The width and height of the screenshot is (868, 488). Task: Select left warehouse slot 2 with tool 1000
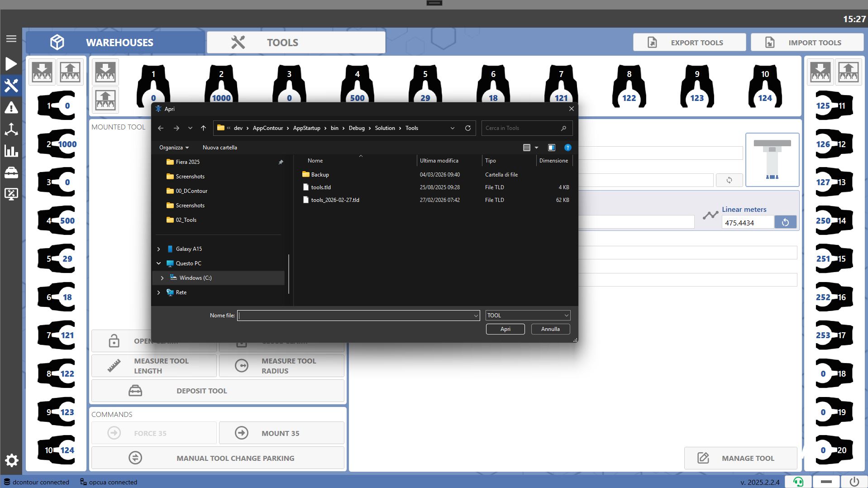click(57, 144)
